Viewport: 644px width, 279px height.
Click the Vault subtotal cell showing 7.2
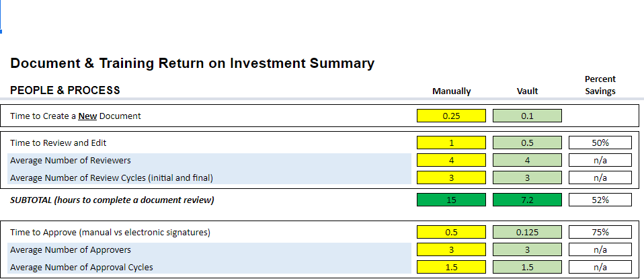pyautogui.click(x=527, y=200)
